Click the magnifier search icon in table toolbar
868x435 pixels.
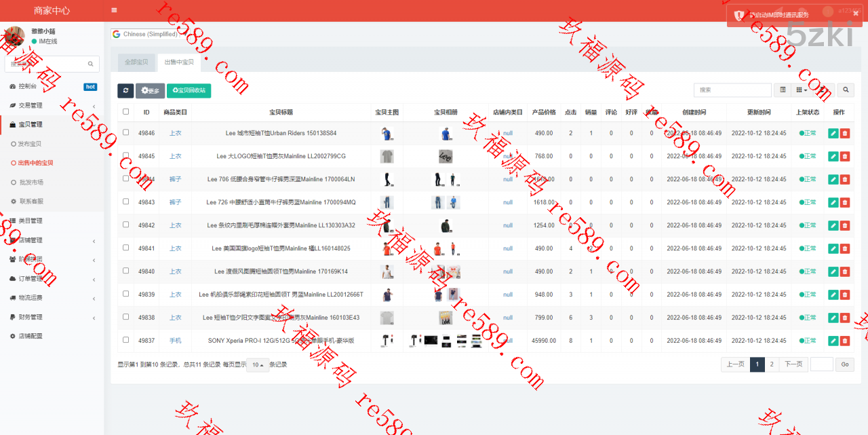click(845, 90)
